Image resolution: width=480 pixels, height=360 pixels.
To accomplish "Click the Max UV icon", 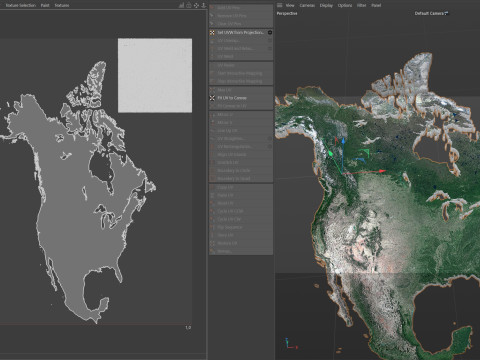I will point(212,90).
